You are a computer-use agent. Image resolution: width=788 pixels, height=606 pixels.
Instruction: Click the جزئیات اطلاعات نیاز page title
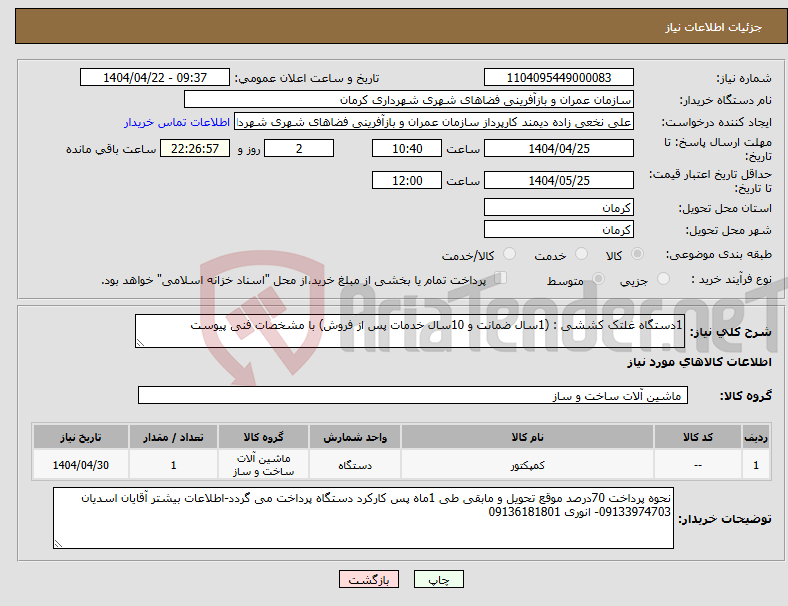[x=714, y=27]
